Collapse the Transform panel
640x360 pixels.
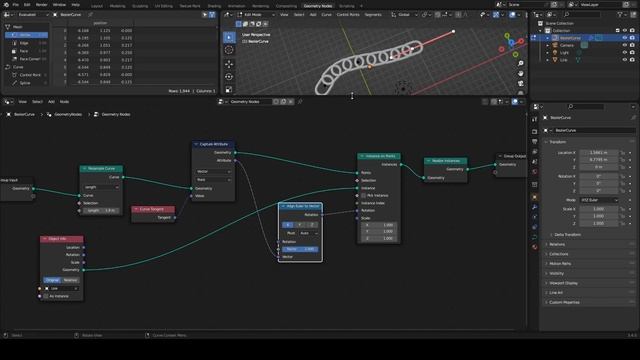click(x=558, y=142)
